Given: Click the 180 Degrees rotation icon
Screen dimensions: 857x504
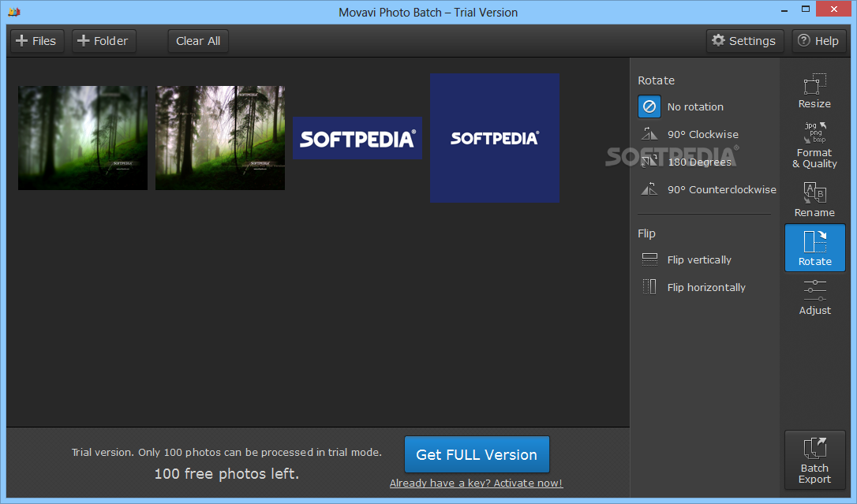Looking at the screenshot, I should [x=649, y=162].
